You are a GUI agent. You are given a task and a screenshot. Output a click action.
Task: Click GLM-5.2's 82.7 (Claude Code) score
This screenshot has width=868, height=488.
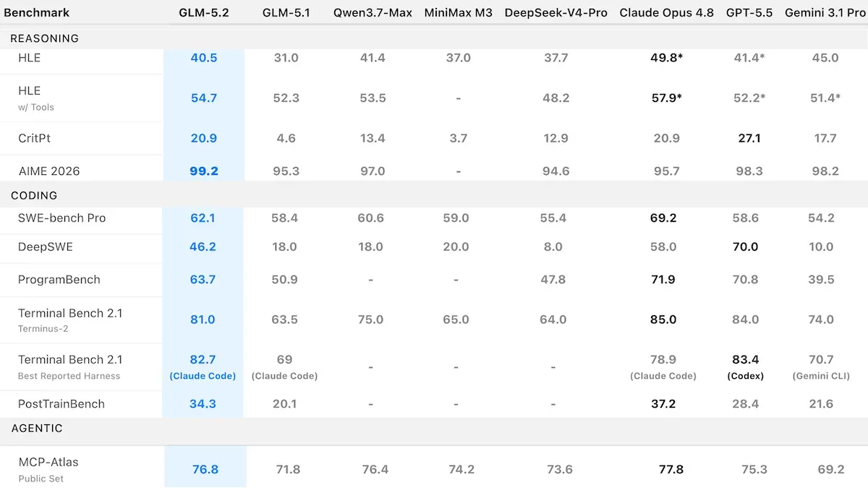point(203,367)
